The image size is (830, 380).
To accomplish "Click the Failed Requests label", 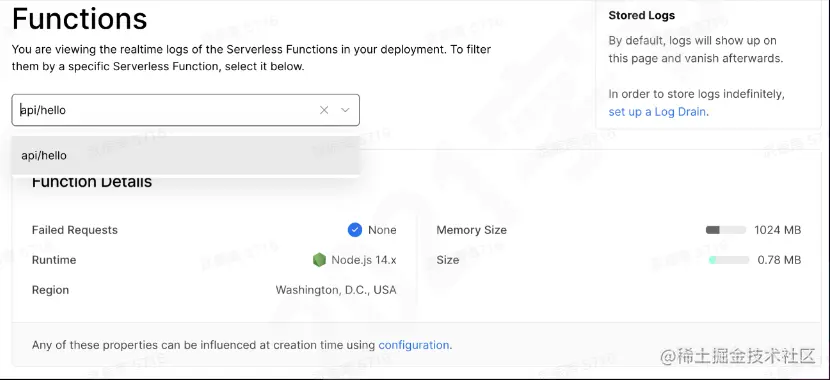I will pos(75,230).
